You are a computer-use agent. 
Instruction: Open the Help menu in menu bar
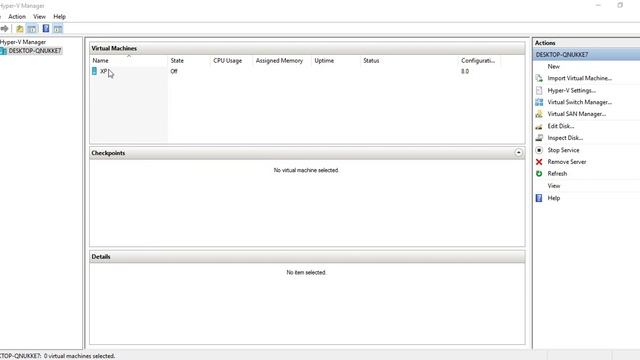pos(60,17)
